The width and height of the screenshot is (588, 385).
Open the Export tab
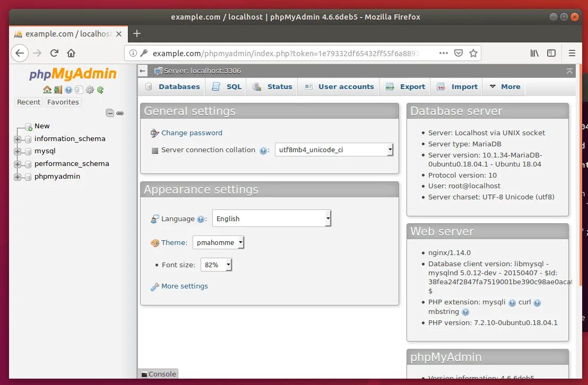coord(406,86)
